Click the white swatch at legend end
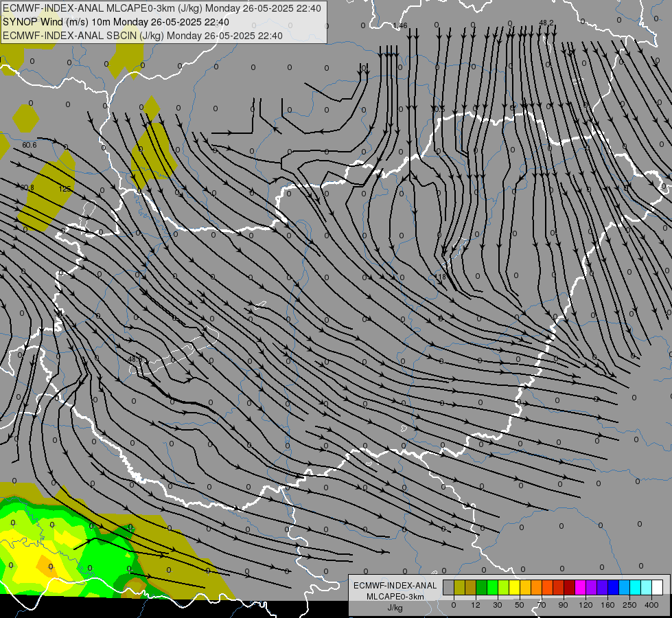 point(658,587)
